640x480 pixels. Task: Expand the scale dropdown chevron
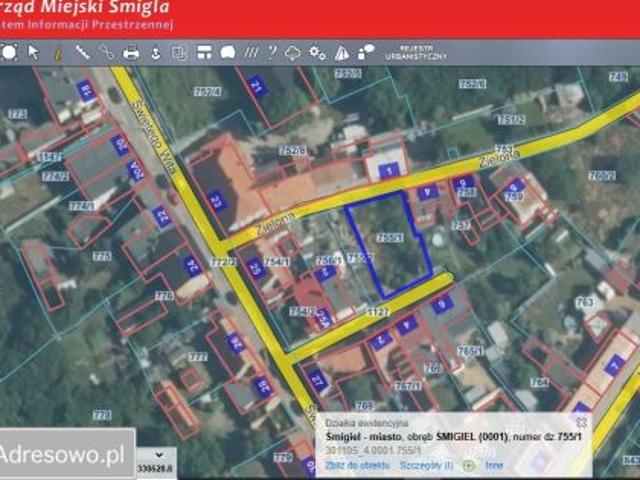[158, 453]
